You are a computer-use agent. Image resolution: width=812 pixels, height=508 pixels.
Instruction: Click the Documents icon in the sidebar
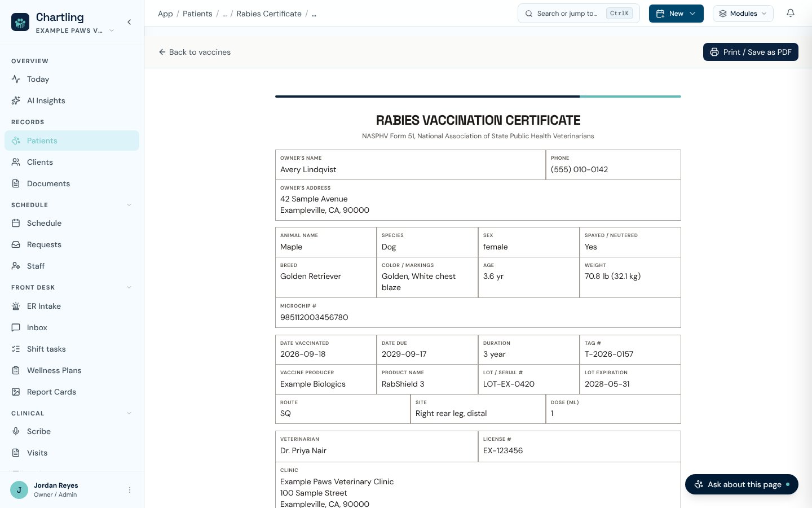pyautogui.click(x=16, y=183)
